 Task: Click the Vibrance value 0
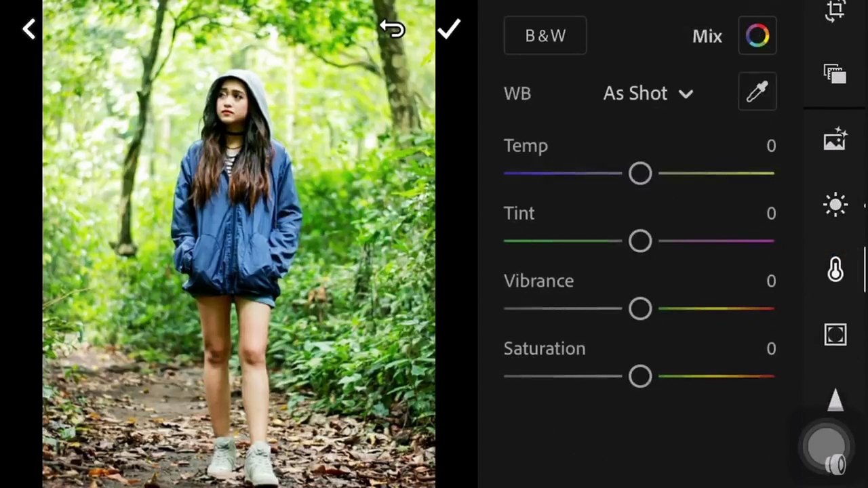click(771, 281)
